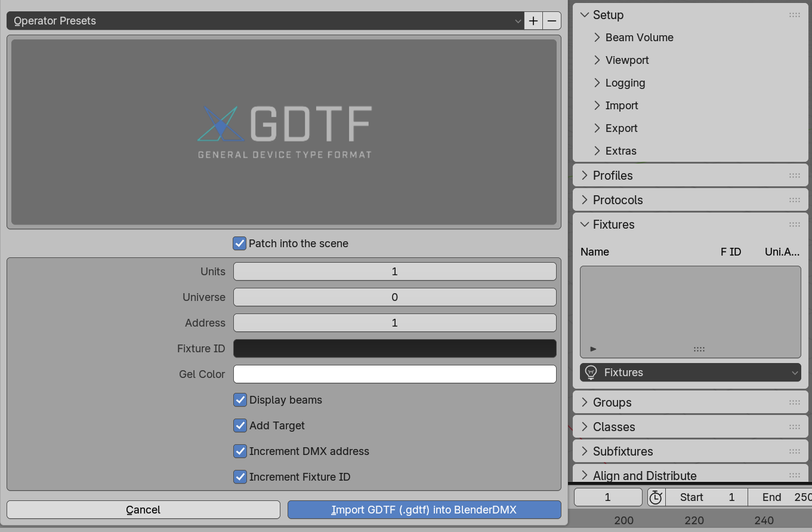Expand the Groups panel
The image size is (812, 532).
click(x=584, y=402)
